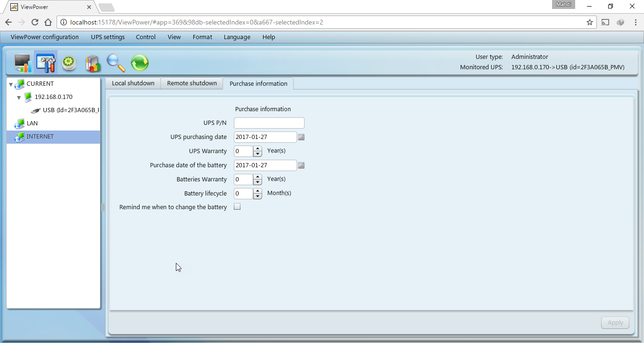Open calendar for UPS purchasing date
This screenshot has width=644, height=343.
(301, 137)
